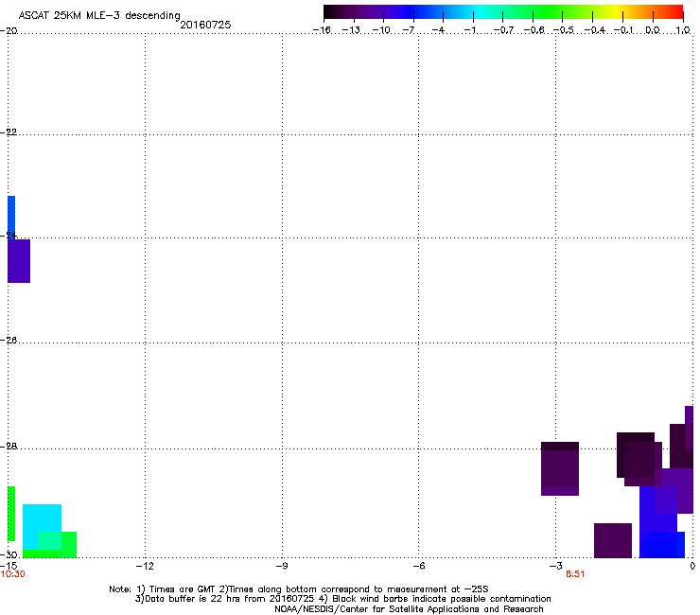
Task: Click the colorbar label "0.0"
Action: (653, 30)
